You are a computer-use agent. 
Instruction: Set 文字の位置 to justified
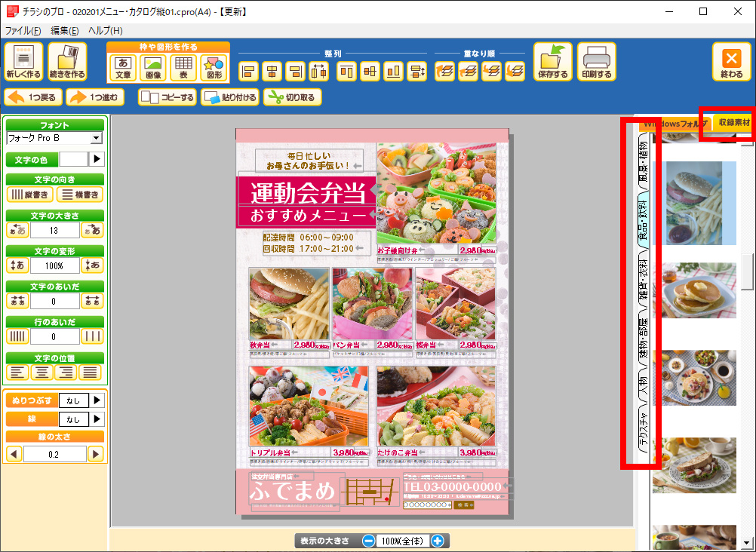pyautogui.click(x=90, y=373)
